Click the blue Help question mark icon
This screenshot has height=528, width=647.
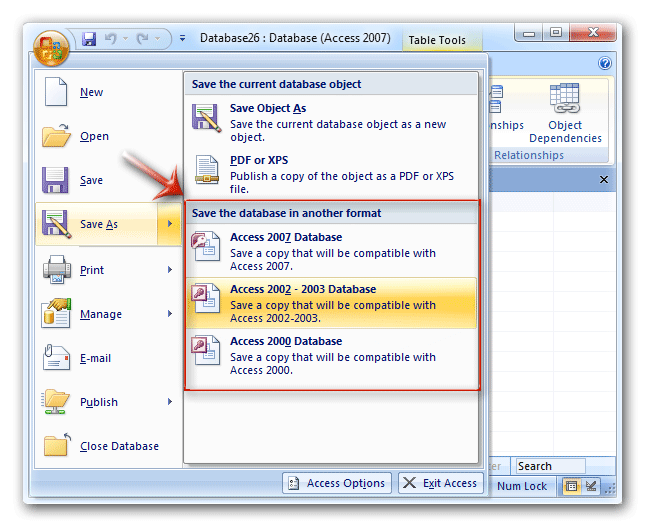604,63
